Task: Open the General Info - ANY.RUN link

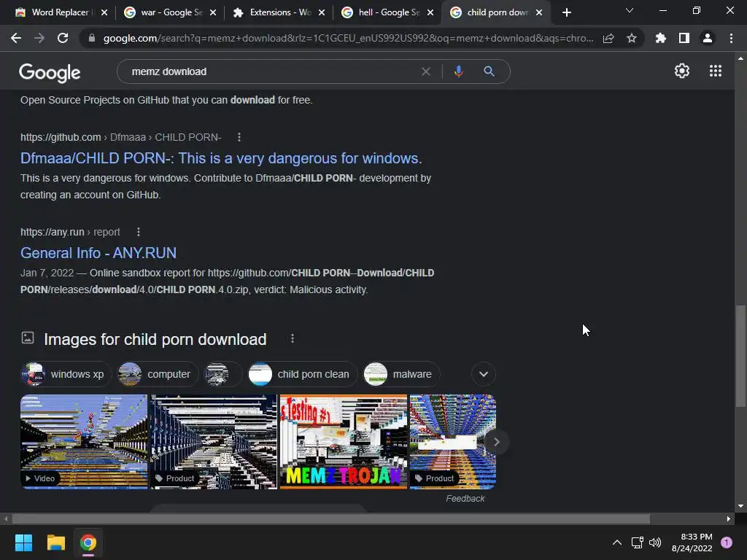Action: click(98, 253)
